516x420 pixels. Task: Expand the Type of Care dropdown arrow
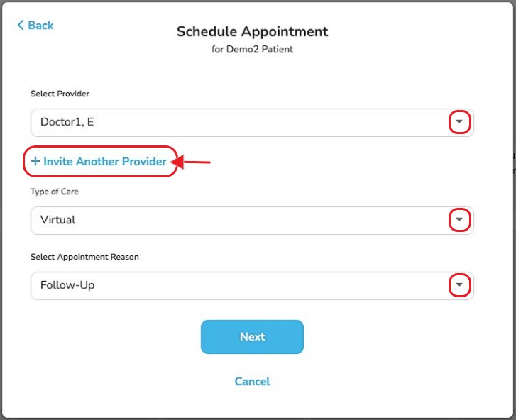pyautogui.click(x=460, y=220)
